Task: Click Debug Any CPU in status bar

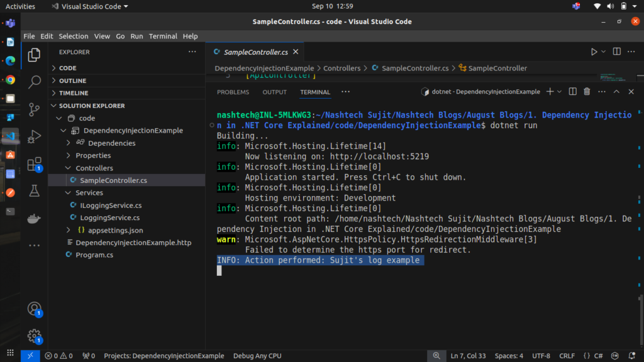Action: [x=257, y=356]
